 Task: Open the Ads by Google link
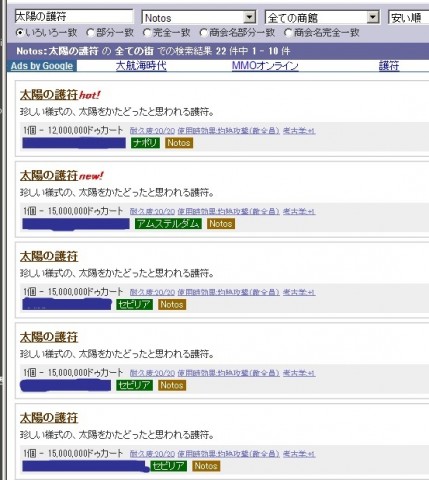point(42,66)
